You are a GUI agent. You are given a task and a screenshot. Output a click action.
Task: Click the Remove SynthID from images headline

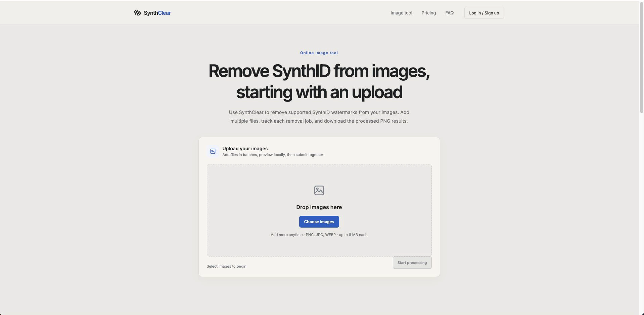(x=319, y=81)
